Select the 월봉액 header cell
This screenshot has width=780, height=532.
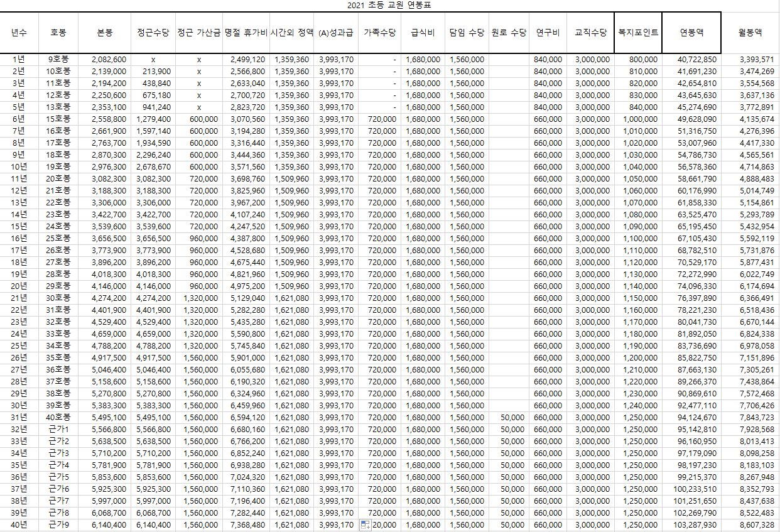[750, 32]
